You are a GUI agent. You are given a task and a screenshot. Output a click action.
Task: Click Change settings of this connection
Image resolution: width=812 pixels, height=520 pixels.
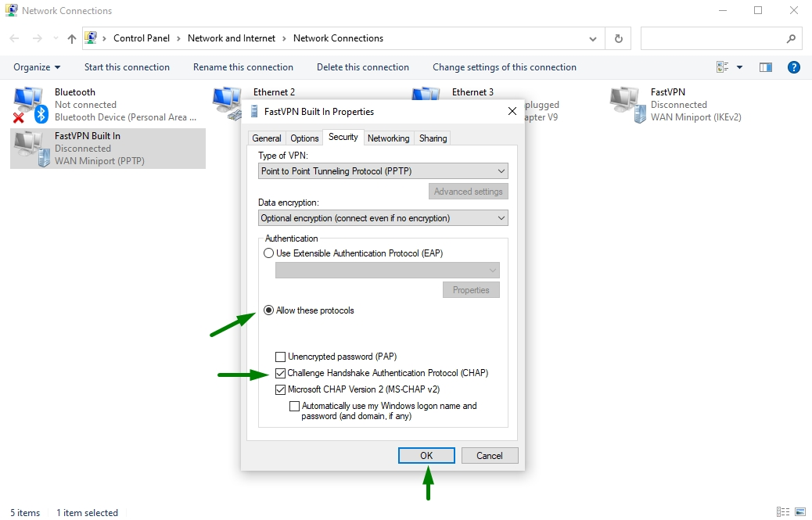(x=505, y=67)
